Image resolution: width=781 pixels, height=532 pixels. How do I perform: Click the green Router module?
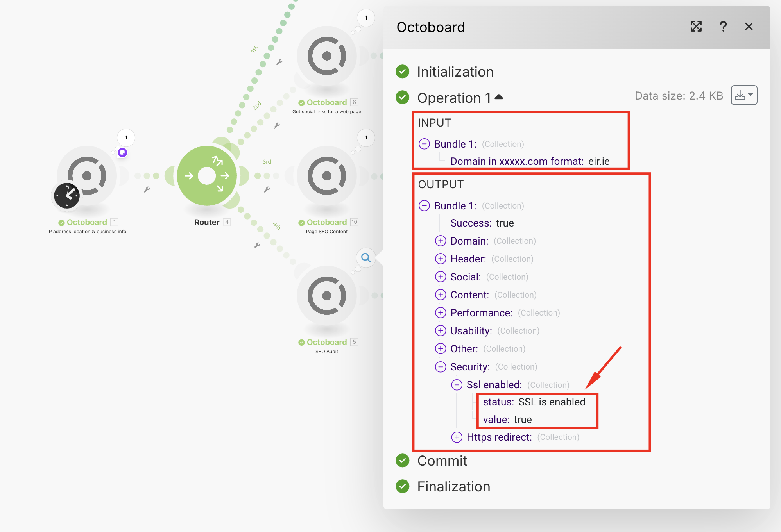[207, 176]
